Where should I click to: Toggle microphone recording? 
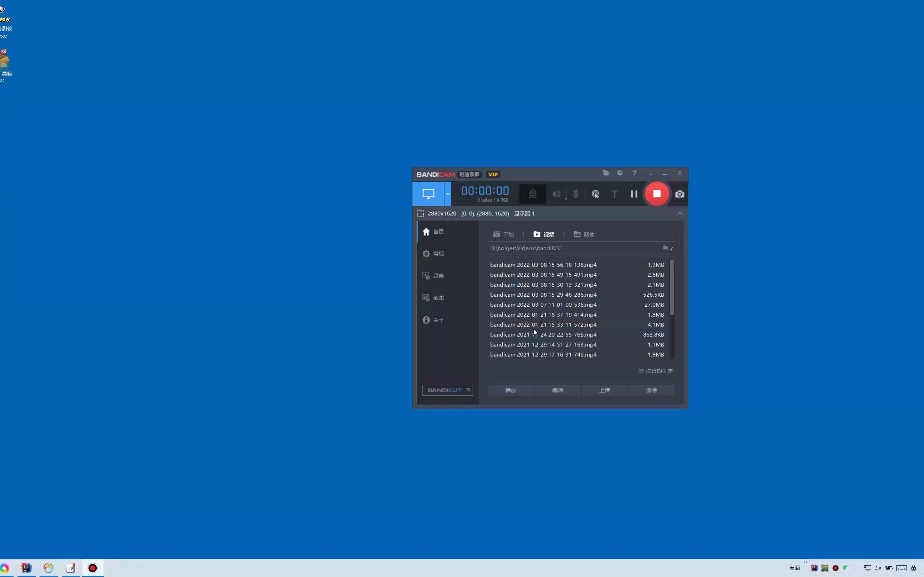pos(575,194)
